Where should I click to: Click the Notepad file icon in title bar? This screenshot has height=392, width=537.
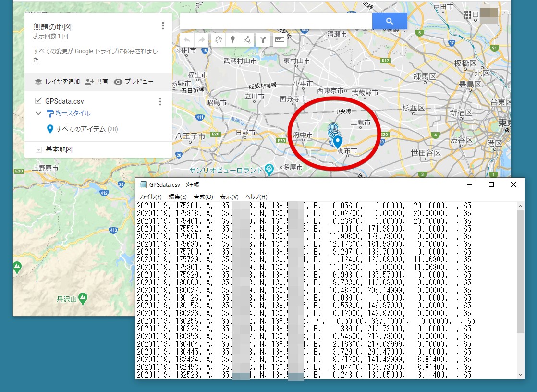(143, 184)
